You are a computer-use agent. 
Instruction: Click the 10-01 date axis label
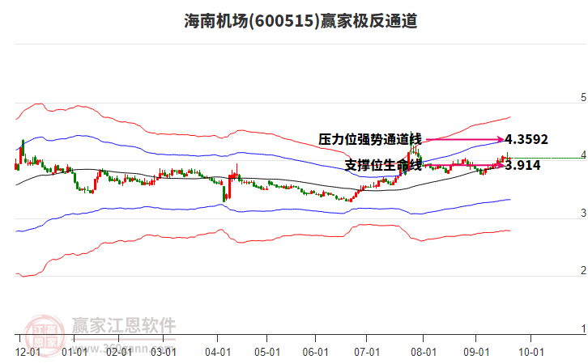coord(531,353)
